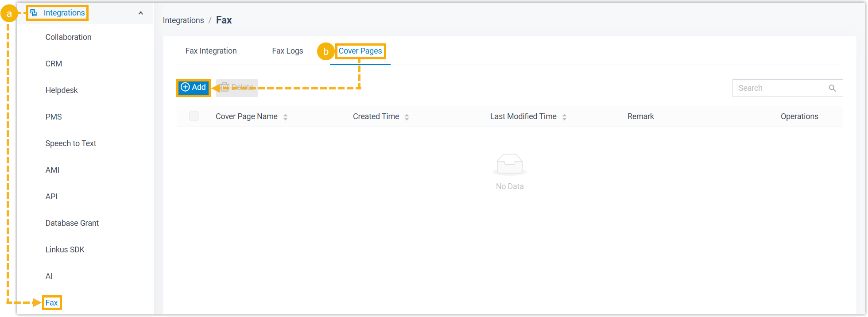This screenshot has height=317, width=868.
Task: Add a new cover page
Action: click(x=194, y=88)
